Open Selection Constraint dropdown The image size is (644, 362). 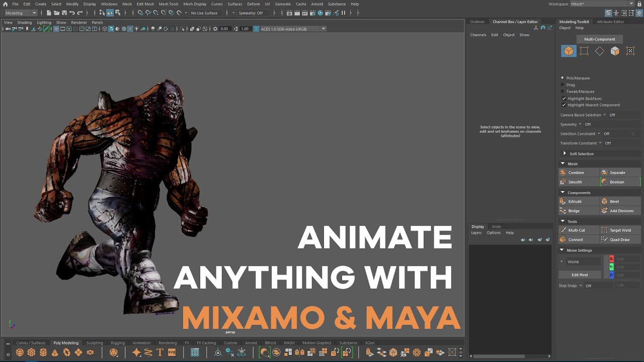click(x=599, y=134)
